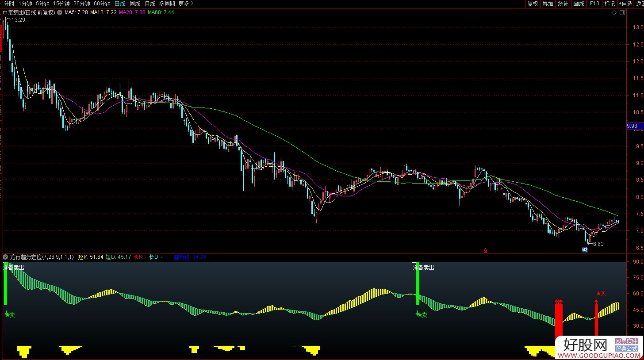Screen dimensions: 644x360
Task: Click the 长K label in indicator header
Action: 140,257
